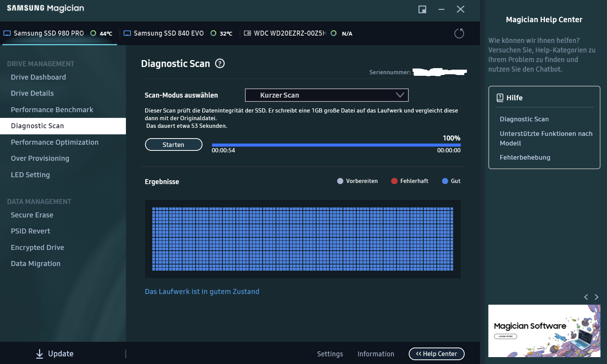607x364 pixels.
Task: Click the Samsung Magician logo
Action: click(46, 8)
